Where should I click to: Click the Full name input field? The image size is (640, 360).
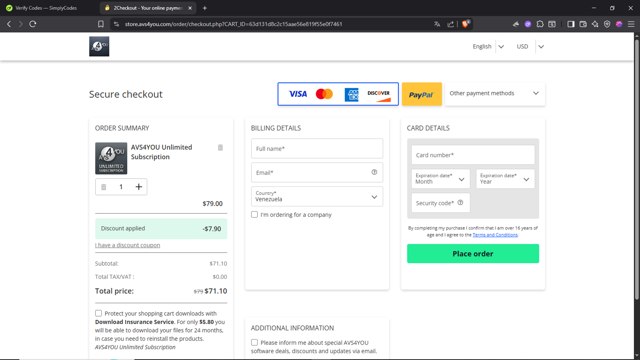[x=317, y=149]
